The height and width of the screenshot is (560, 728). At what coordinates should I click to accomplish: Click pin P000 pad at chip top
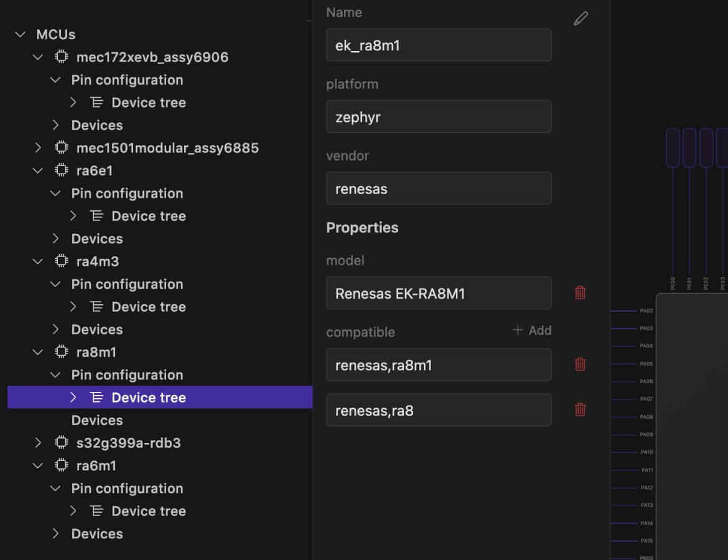[673, 147]
